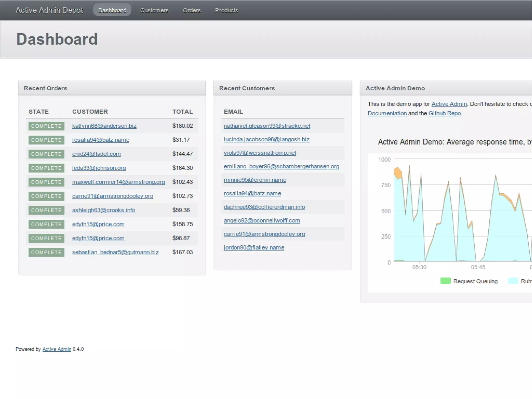Open emiliano_boyer96@schambergerhansen.org customer
This screenshot has width=532, height=399.
tap(281, 167)
